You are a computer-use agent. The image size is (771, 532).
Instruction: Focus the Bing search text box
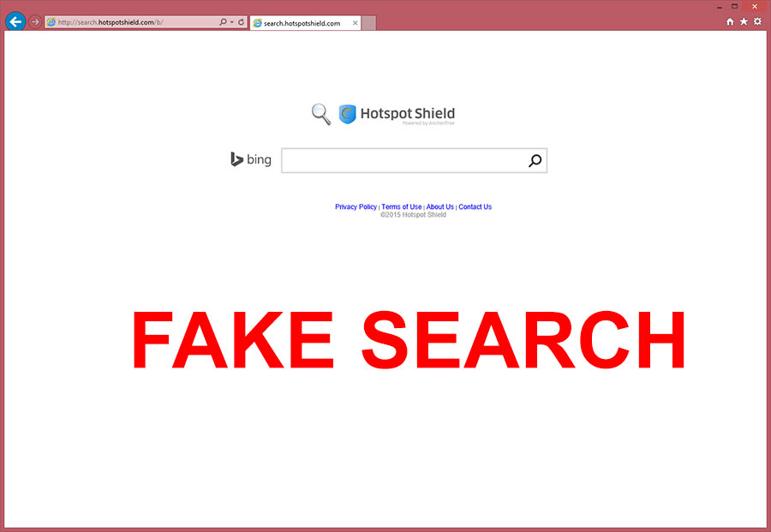coord(403,160)
